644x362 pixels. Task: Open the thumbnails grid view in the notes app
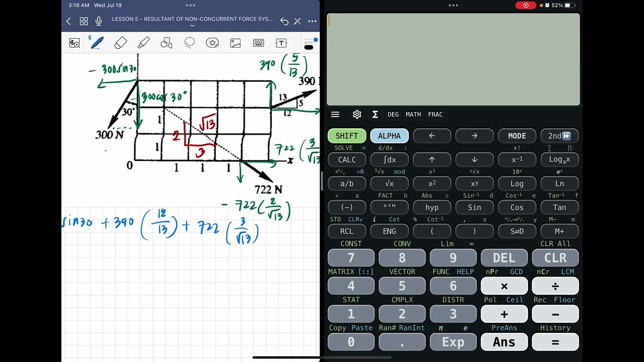click(x=84, y=21)
